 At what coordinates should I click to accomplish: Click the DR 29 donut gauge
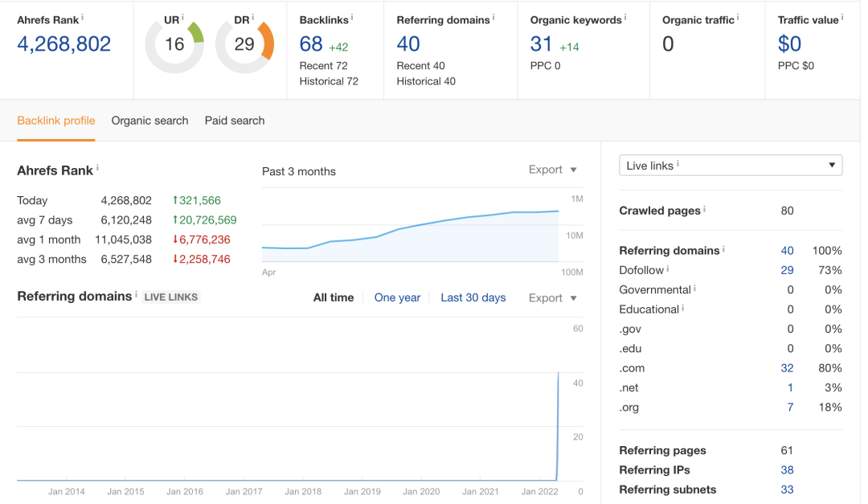(244, 45)
